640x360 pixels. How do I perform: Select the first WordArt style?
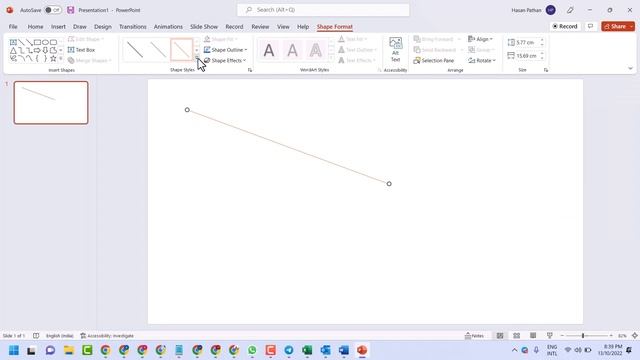point(269,51)
